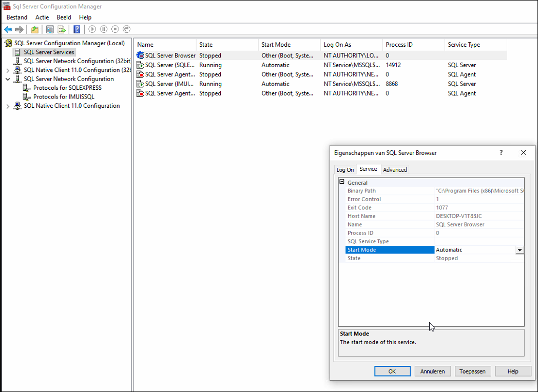
Task: Start the service using the play toolbar icon
Action: [92, 29]
